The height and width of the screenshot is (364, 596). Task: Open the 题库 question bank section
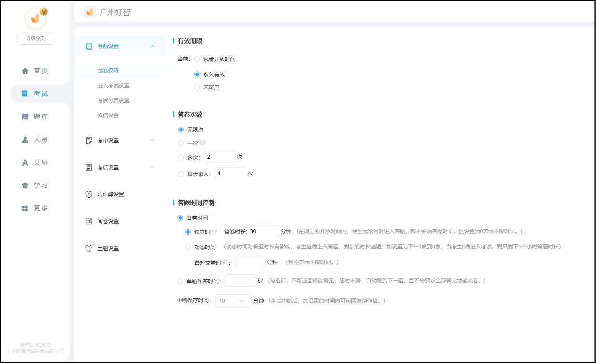tap(24, 116)
